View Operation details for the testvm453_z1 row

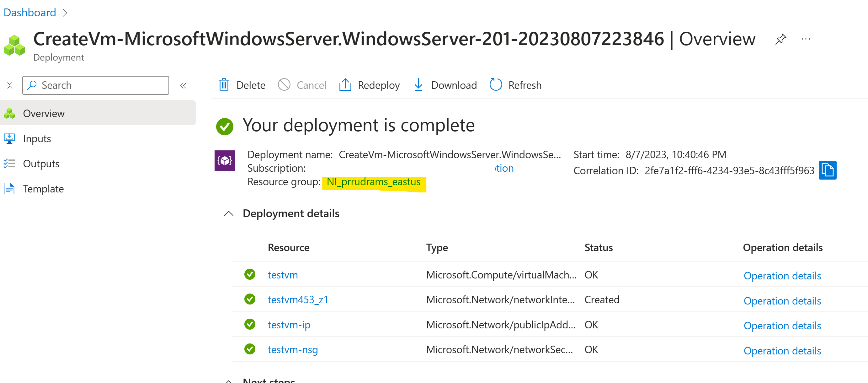click(x=782, y=301)
